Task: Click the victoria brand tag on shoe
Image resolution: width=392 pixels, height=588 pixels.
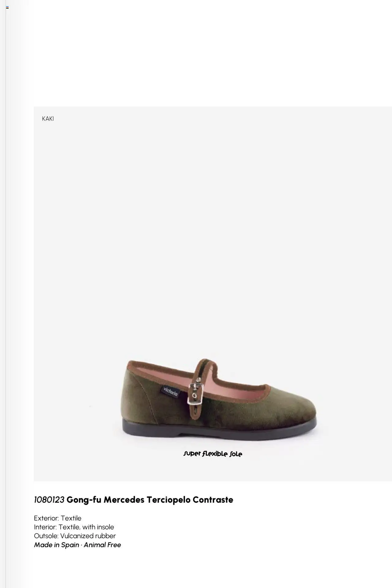Action: pos(170,391)
